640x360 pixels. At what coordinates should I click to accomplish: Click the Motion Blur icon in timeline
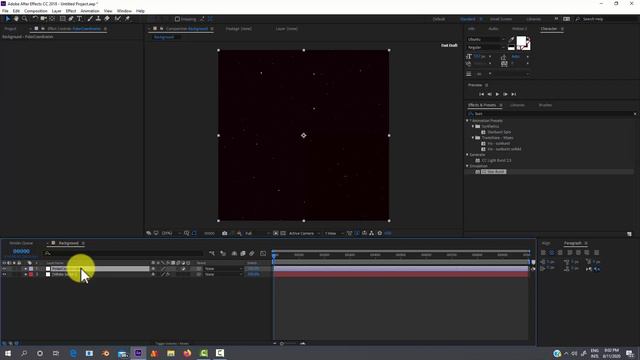click(252, 253)
